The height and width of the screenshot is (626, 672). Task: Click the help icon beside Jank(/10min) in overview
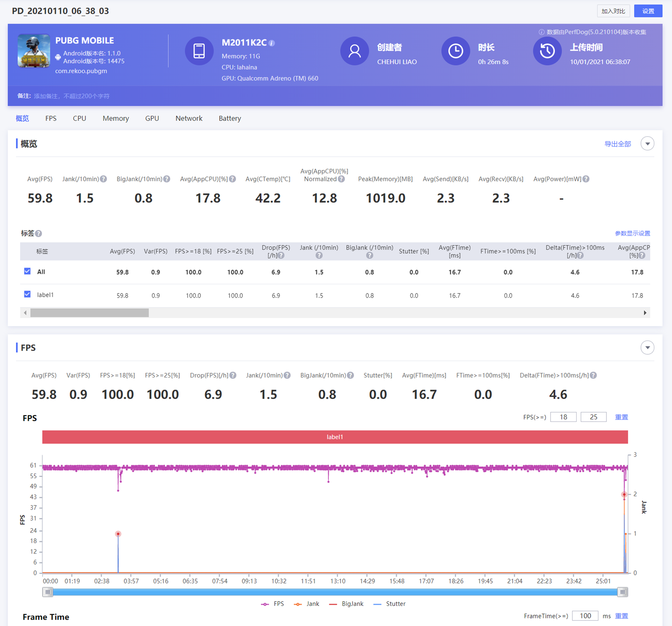point(103,179)
